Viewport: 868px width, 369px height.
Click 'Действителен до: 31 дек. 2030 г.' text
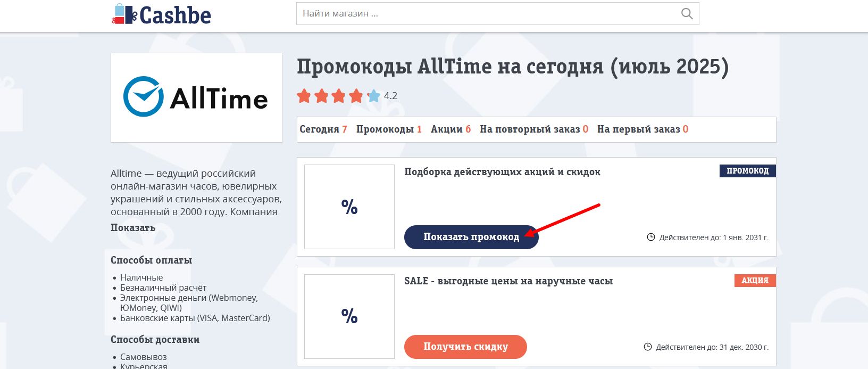tap(712, 347)
